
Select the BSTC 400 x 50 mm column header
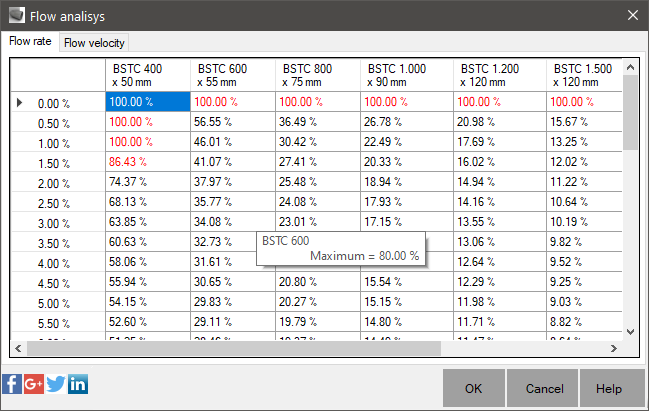[148, 75]
